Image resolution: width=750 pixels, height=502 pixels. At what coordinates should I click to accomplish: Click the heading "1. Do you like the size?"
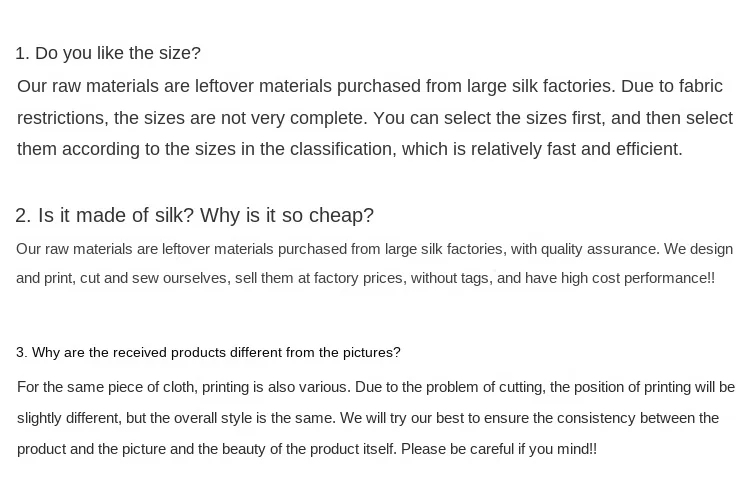[108, 53]
